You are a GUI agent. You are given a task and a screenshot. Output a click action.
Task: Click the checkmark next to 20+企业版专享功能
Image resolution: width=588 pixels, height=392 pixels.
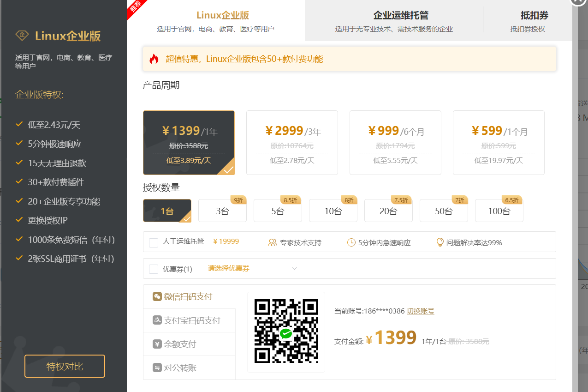pyautogui.click(x=19, y=201)
